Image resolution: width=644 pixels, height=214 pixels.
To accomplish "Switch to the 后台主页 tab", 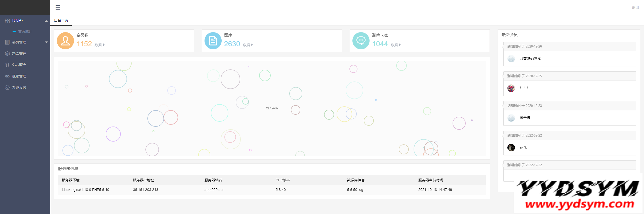I will (x=61, y=20).
